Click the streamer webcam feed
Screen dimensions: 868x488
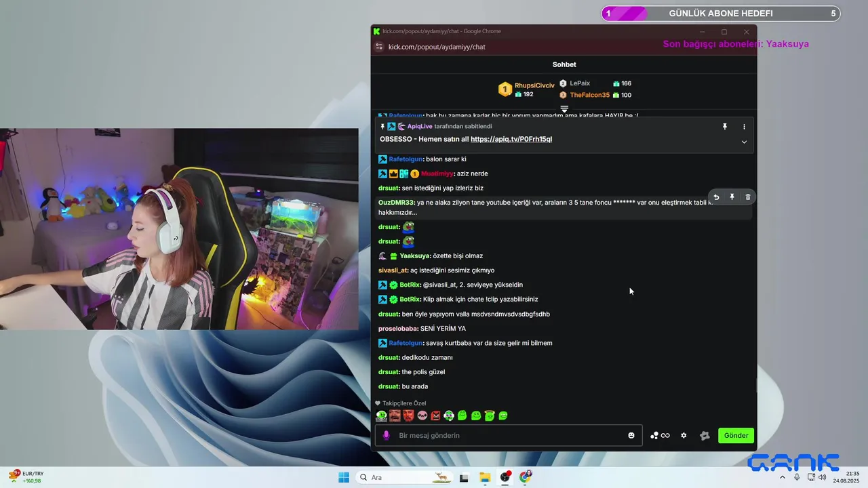179,229
